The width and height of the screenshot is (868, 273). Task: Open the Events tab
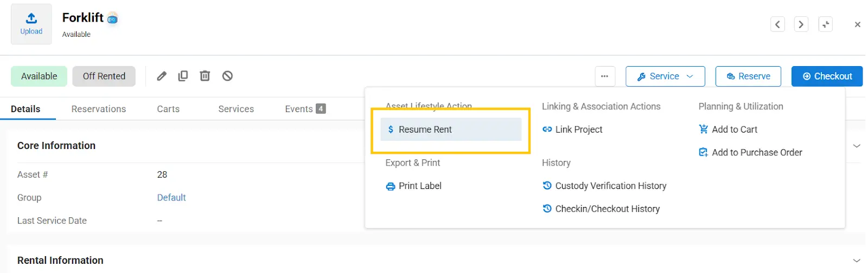tap(305, 109)
